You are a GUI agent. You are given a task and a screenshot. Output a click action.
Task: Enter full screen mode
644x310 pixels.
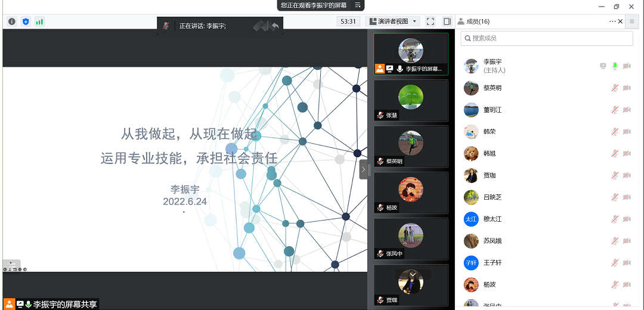[431, 21]
